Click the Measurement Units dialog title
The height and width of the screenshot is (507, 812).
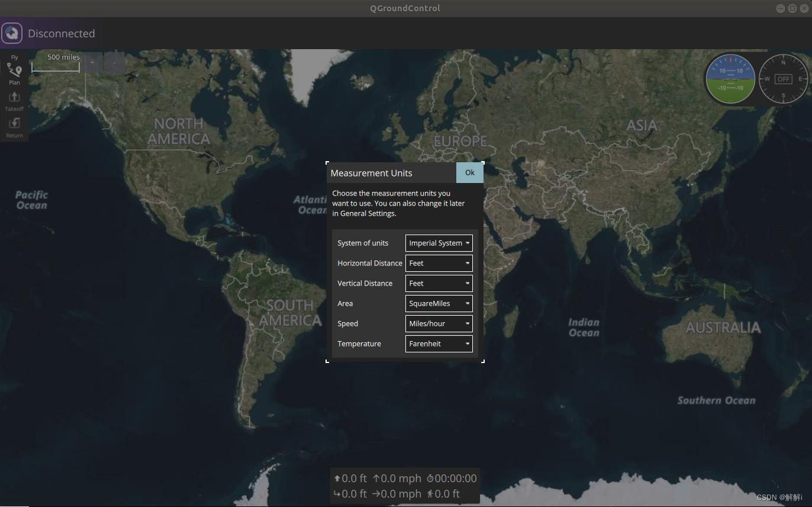(x=371, y=173)
